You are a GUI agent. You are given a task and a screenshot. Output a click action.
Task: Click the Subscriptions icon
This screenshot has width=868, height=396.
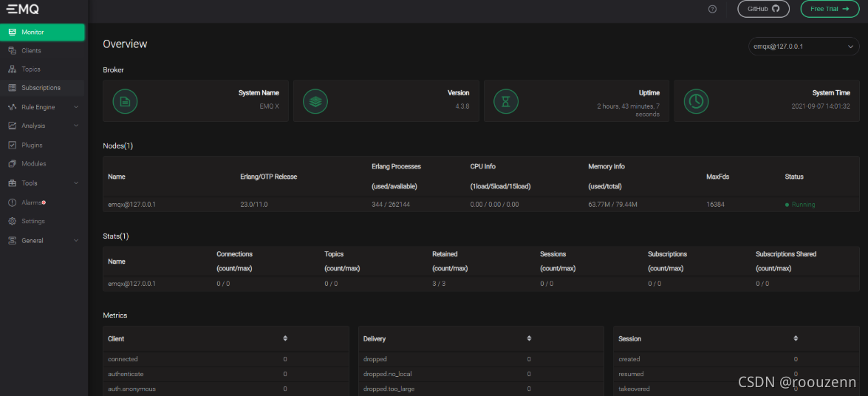coord(12,87)
